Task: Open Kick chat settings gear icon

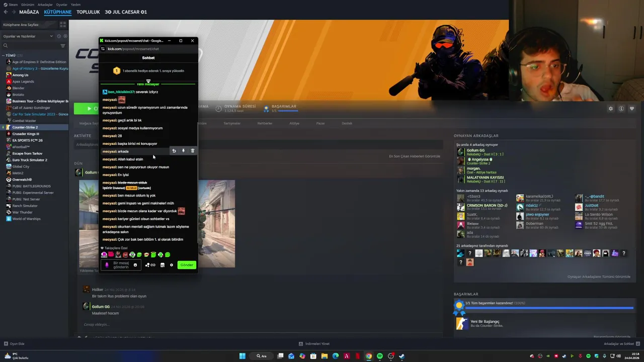Action: click(171, 265)
